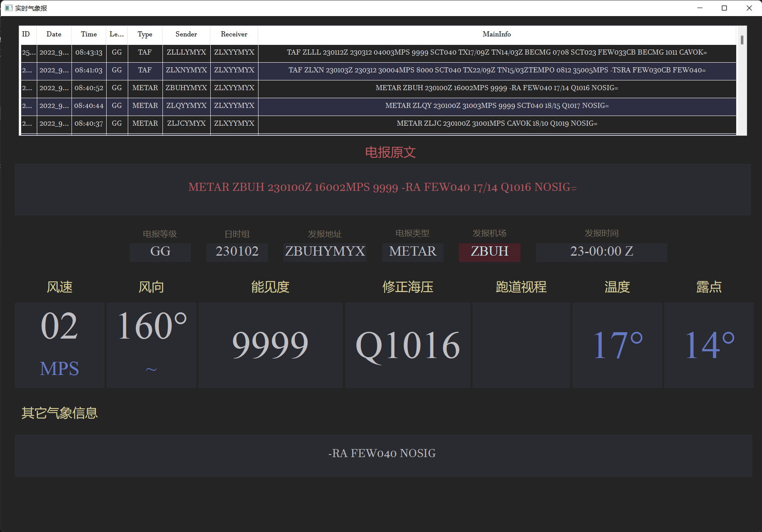The width and height of the screenshot is (762, 532).
Task: Click the 其它气象信息 -RA FEW040 NOSIG panel
Action: point(382,453)
